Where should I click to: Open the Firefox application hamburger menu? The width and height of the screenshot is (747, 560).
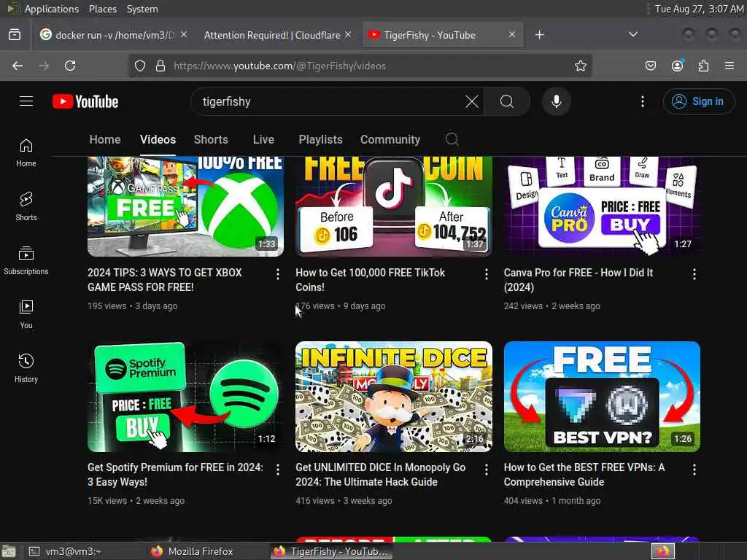pos(729,66)
